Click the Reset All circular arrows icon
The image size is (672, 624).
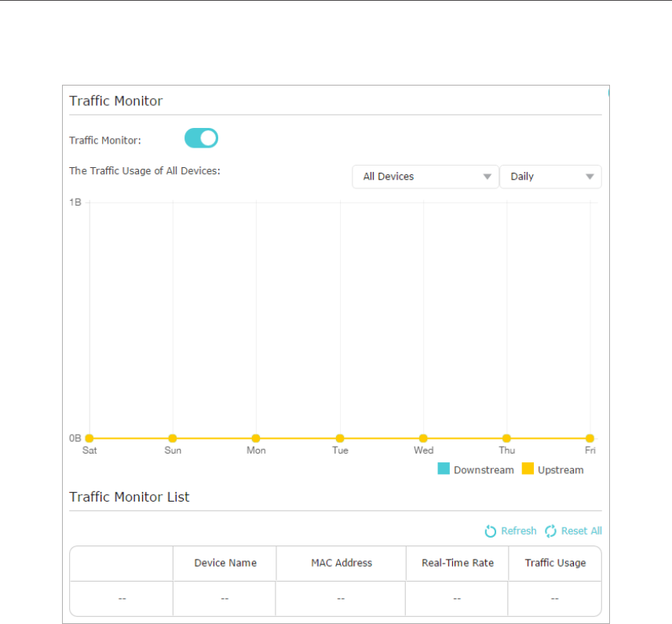(x=550, y=531)
